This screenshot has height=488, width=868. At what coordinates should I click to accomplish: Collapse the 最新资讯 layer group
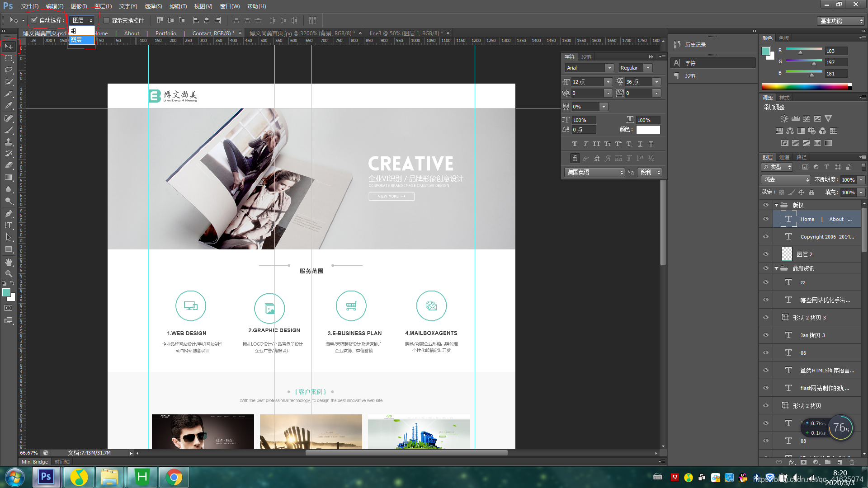[x=777, y=268]
